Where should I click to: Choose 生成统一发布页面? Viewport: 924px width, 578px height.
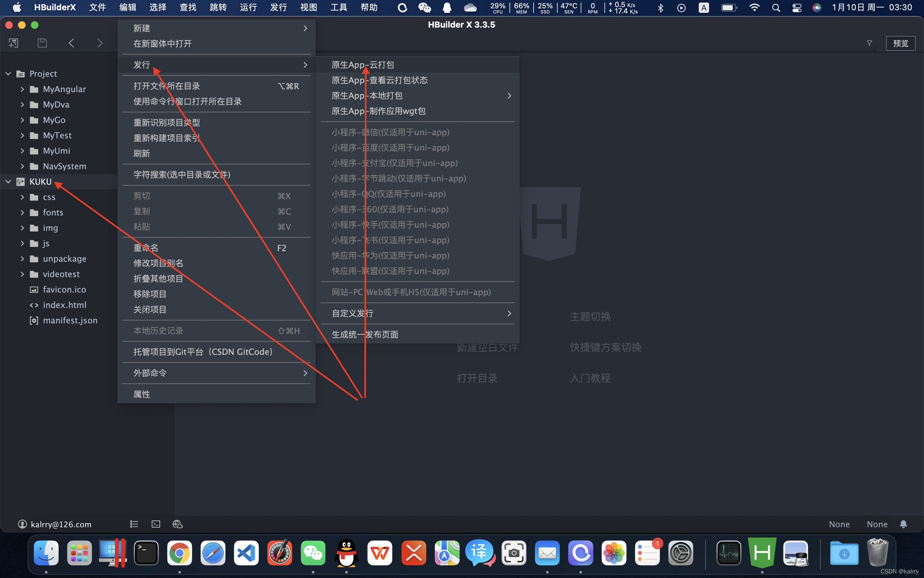point(418,335)
